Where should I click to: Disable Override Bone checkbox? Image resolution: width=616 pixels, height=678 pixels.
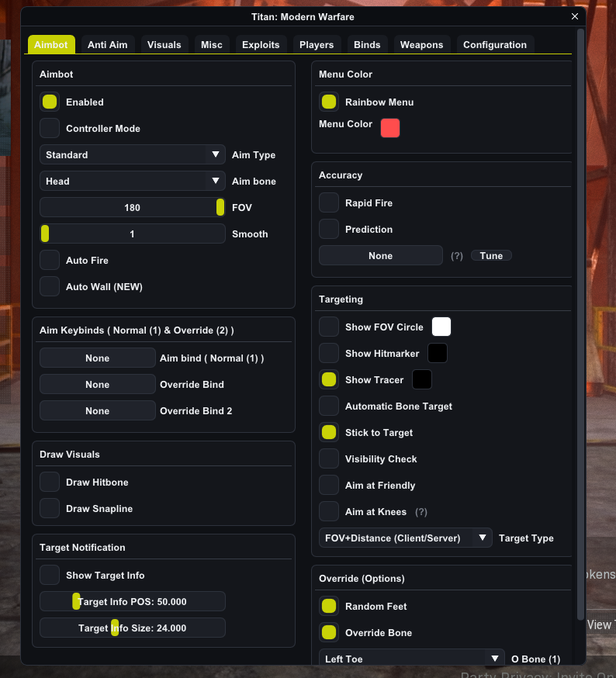[x=329, y=632]
